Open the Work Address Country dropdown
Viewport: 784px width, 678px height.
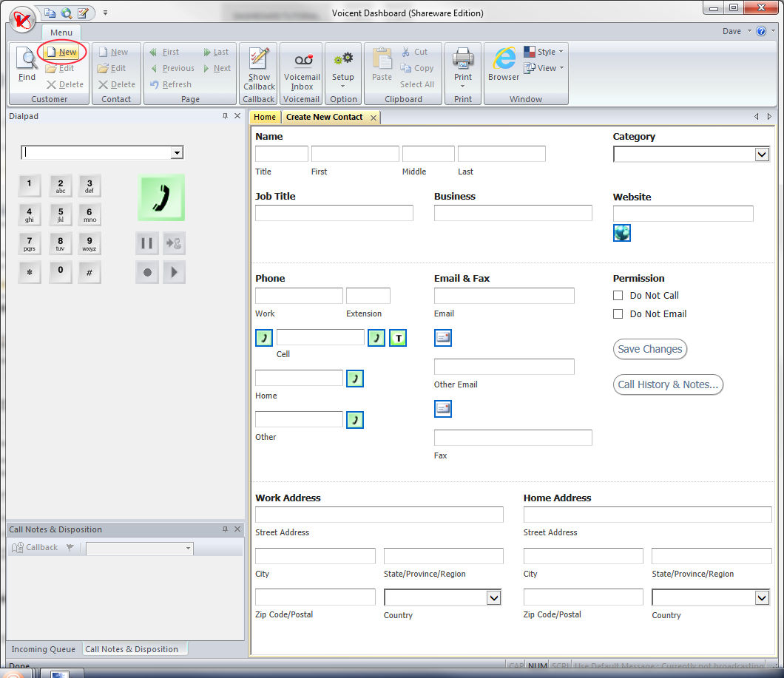tap(493, 597)
